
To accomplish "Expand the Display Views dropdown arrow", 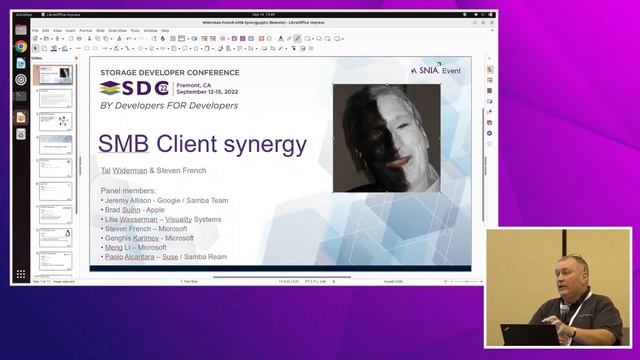I will tap(188, 39).
